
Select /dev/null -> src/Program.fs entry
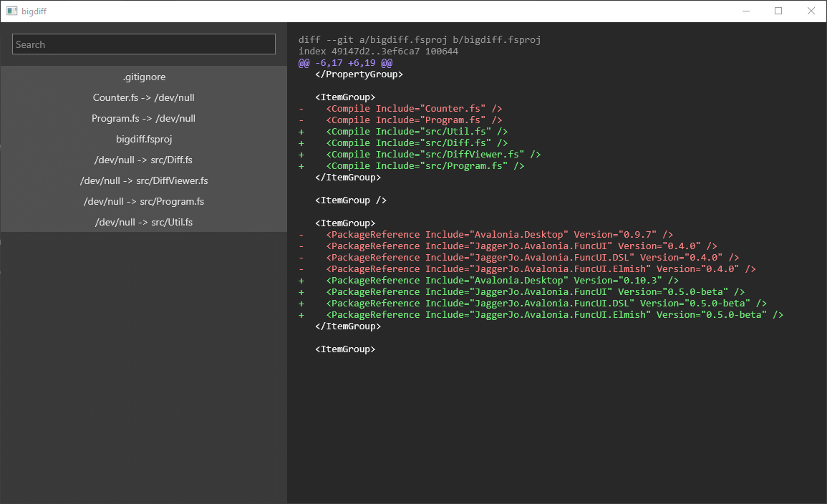144,201
